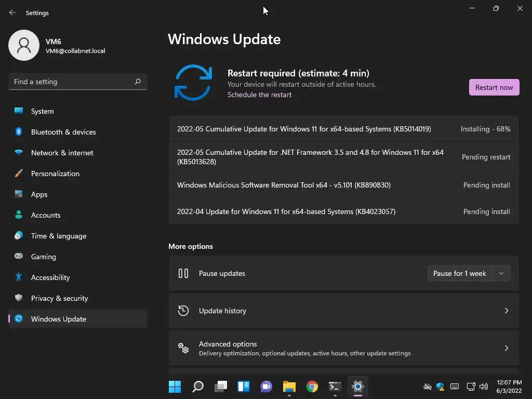Open Advanced options via its chevron
Viewport: 532px width, 399px height.
tap(506, 348)
